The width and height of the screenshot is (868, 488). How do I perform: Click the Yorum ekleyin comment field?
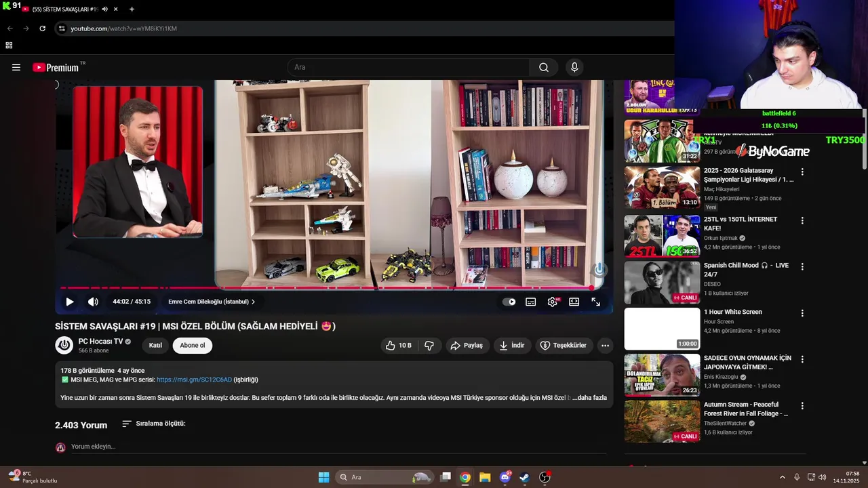tap(339, 447)
